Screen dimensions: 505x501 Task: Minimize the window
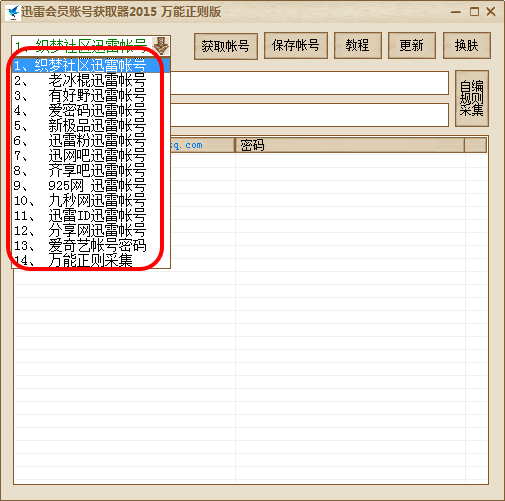pos(456,12)
